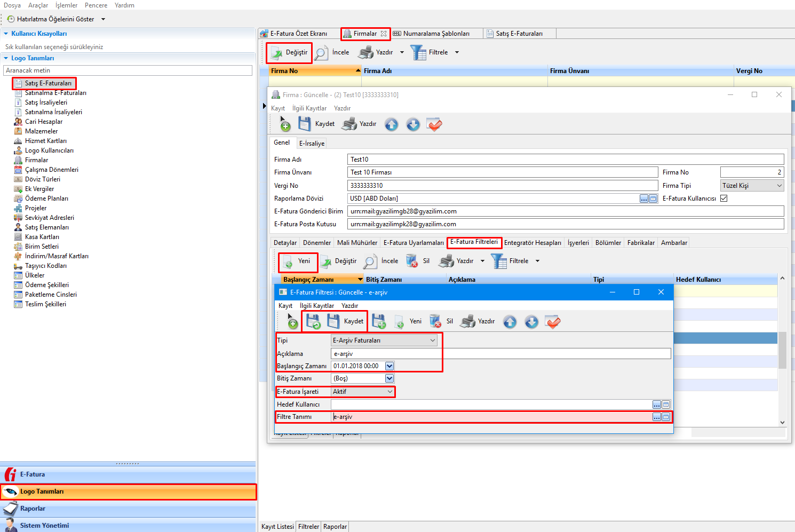
Task: Open the Firma Tipi Tüzel Kişi dropdown
Action: pyautogui.click(x=779, y=186)
